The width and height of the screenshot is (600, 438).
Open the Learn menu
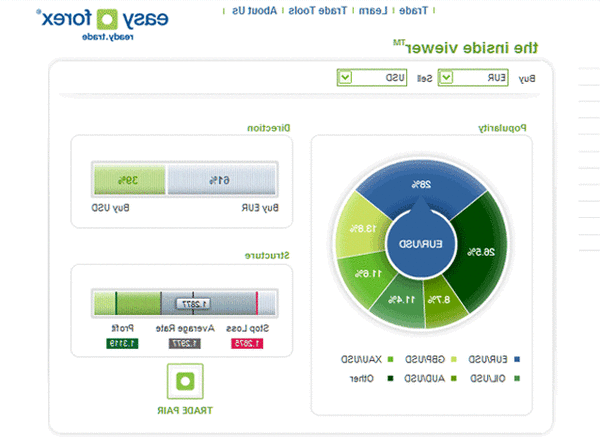point(373,11)
